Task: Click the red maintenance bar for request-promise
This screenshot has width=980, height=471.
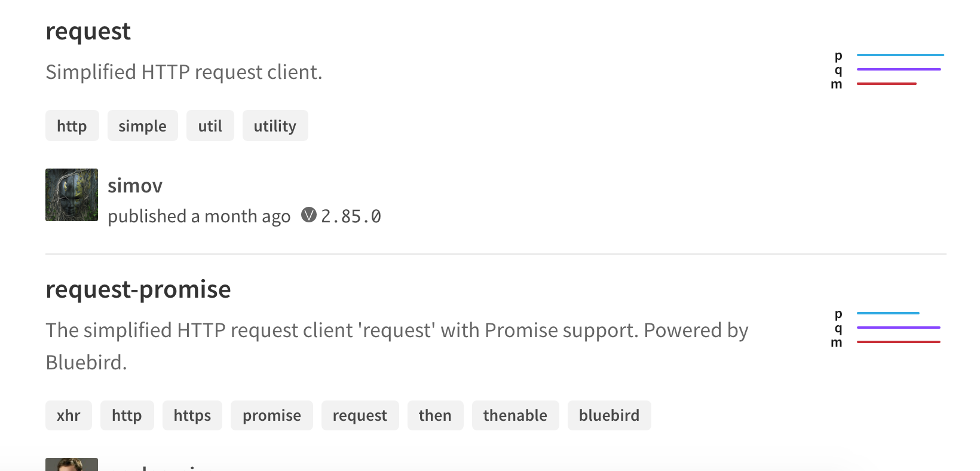Action: click(898, 342)
